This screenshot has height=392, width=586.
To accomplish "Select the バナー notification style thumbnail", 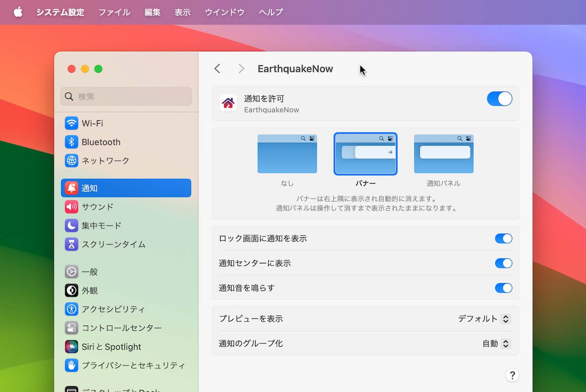I will pyautogui.click(x=365, y=154).
